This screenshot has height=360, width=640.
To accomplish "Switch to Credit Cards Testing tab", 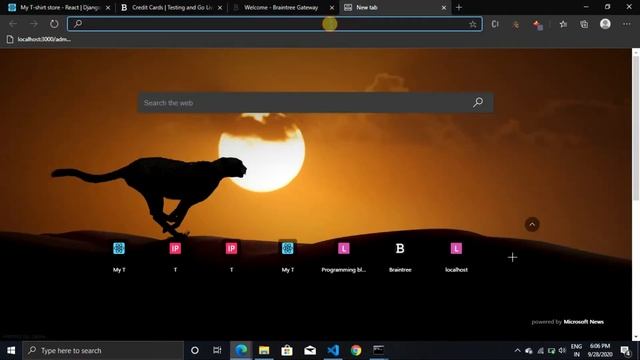I will pos(171,7).
